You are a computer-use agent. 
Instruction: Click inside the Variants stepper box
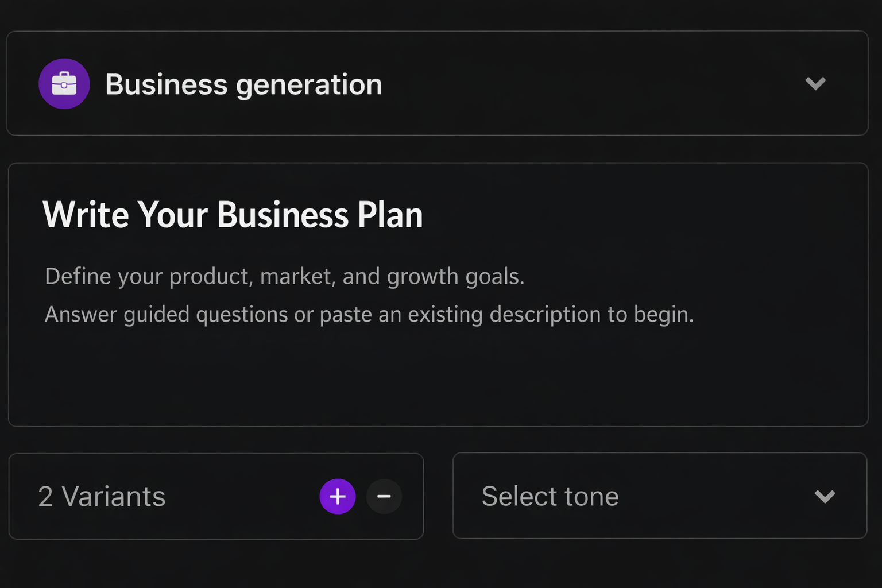pyautogui.click(x=241, y=496)
